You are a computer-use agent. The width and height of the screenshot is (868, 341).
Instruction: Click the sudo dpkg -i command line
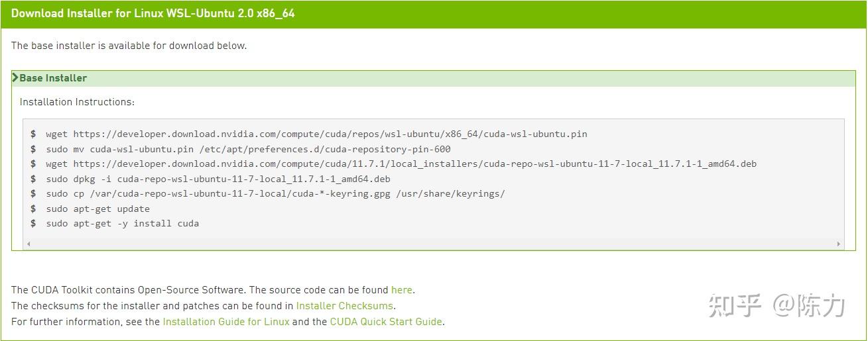point(218,179)
